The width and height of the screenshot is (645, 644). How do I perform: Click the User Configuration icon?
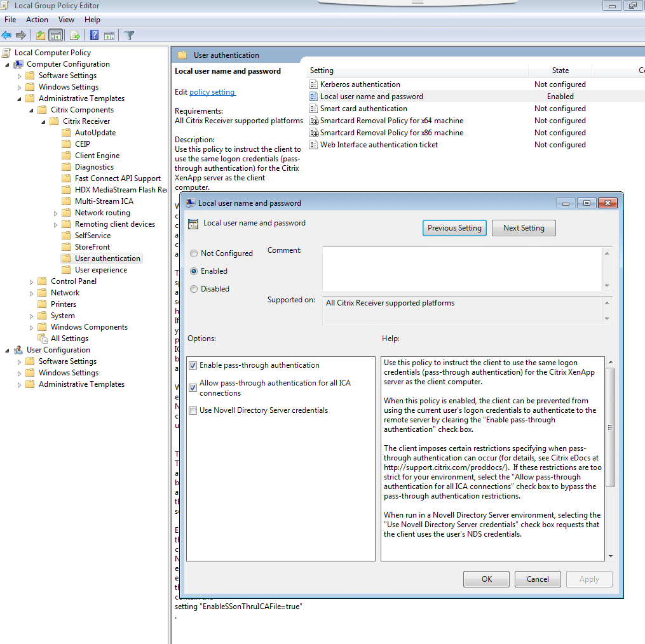pos(18,350)
